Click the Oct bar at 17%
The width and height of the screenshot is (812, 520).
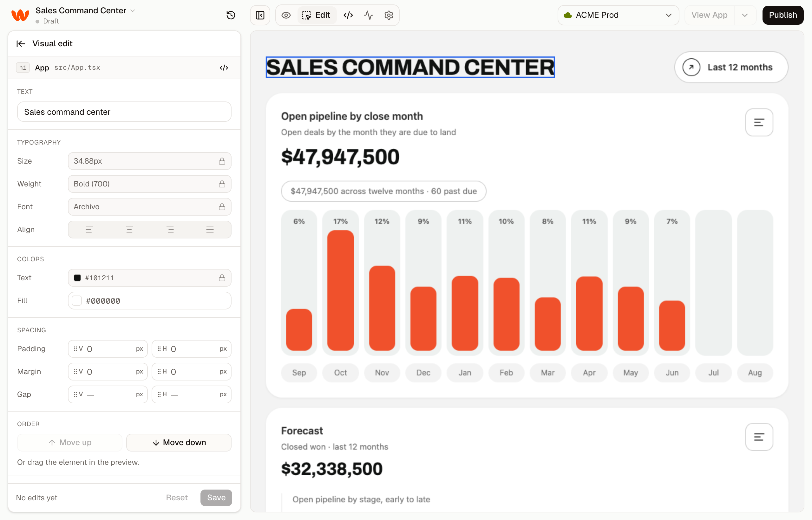(x=340, y=290)
